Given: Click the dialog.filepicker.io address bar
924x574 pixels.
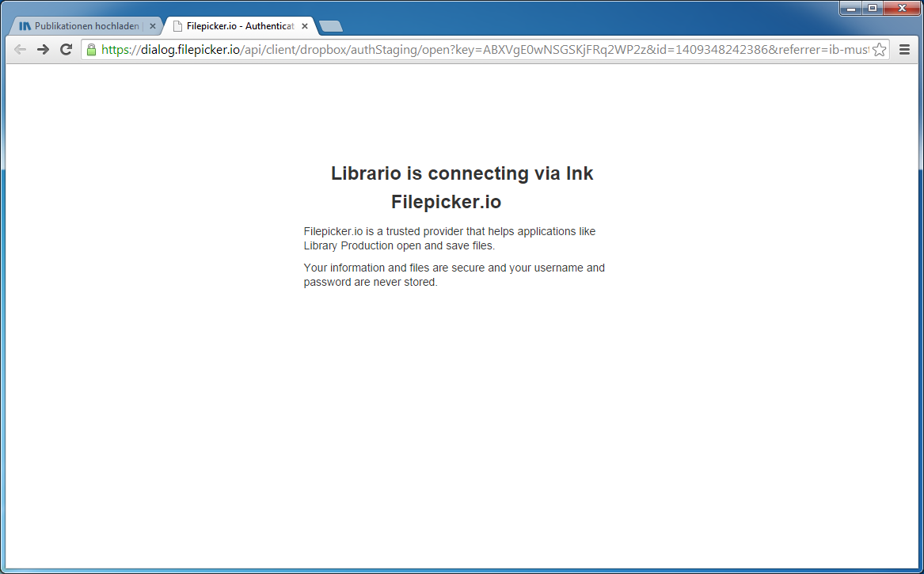Looking at the screenshot, I should [485, 50].
